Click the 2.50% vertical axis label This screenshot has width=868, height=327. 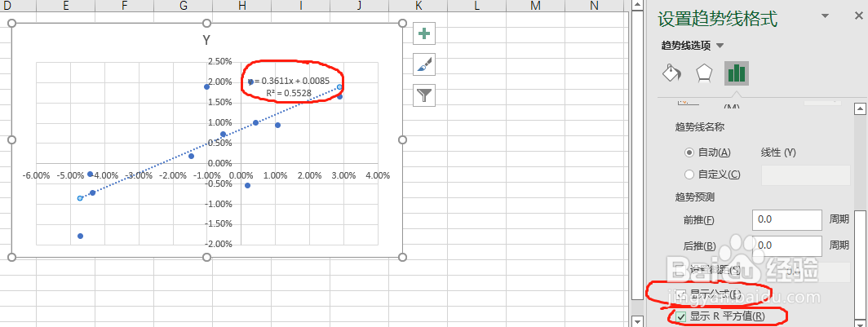tap(219, 61)
